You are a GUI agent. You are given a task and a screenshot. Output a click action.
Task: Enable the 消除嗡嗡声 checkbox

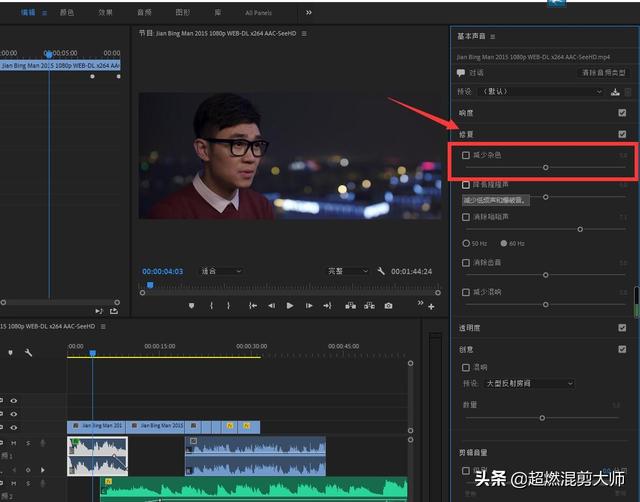pos(466,217)
